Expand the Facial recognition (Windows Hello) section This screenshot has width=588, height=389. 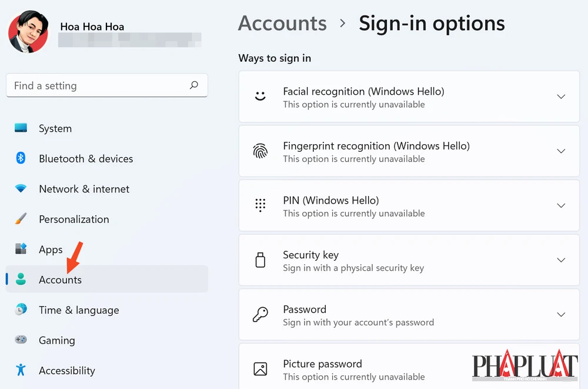(560, 97)
